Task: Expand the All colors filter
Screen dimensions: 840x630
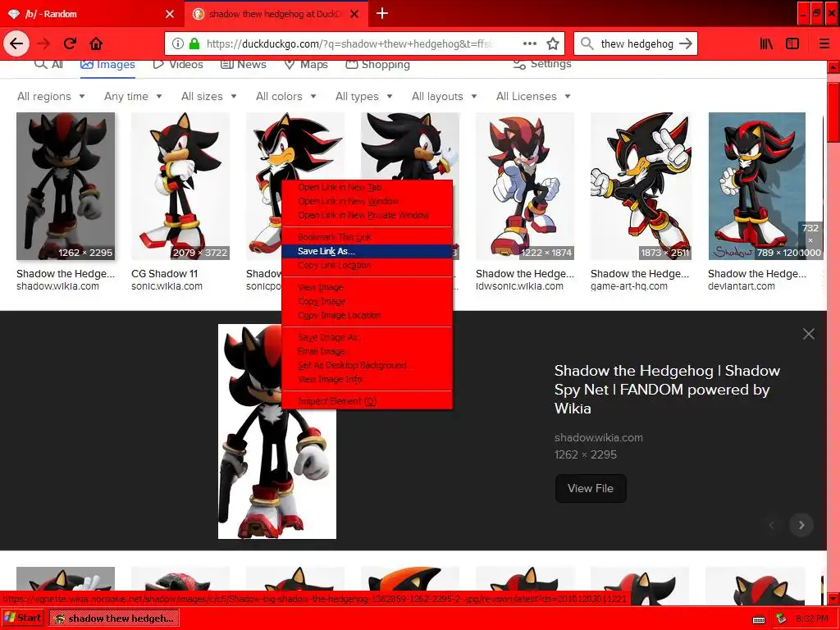Action: [x=286, y=97]
